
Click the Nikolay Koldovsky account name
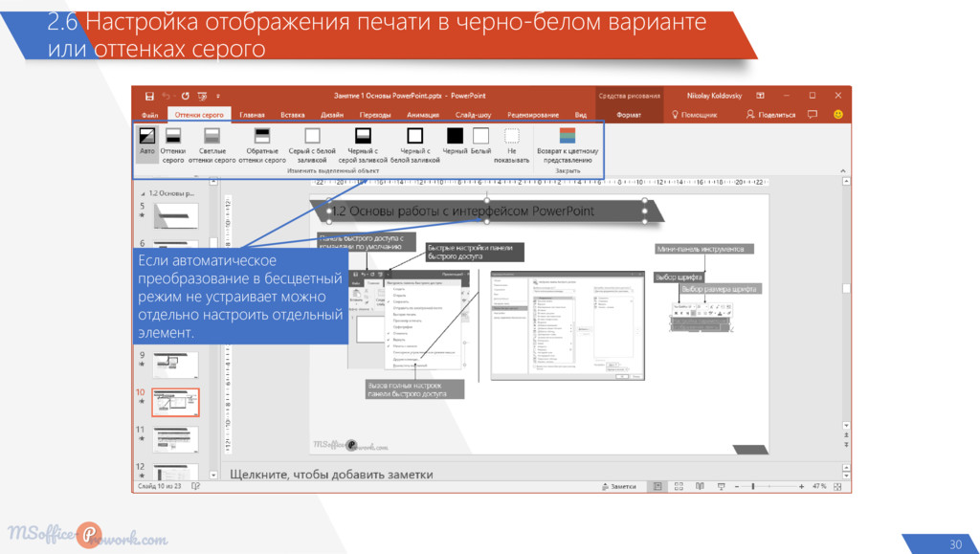tap(714, 97)
